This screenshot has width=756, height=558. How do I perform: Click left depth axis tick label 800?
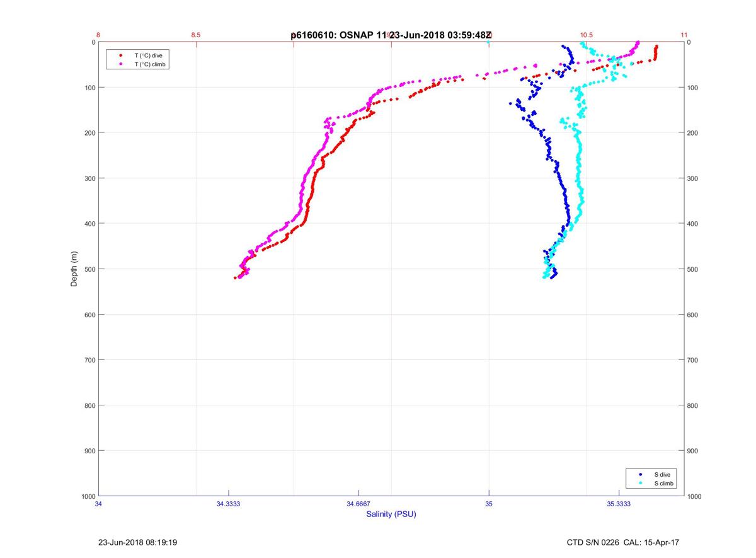tap(89, 405)
